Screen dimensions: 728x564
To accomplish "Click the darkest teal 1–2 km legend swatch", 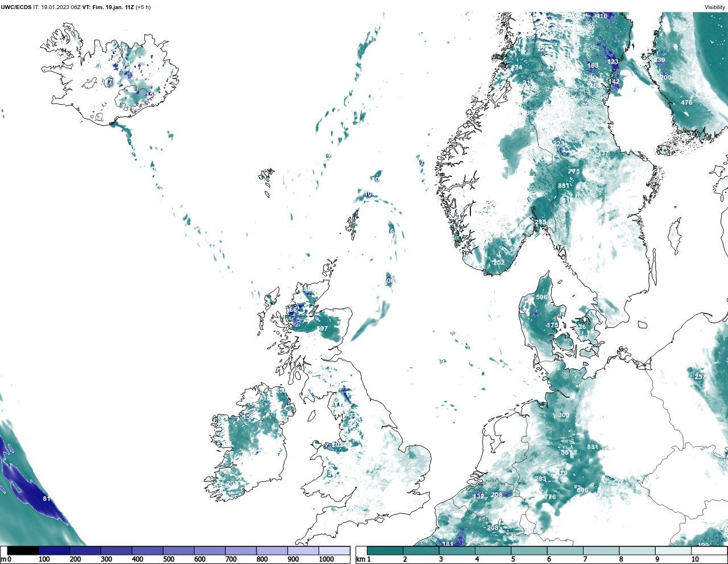I will [x=385, y=551].
